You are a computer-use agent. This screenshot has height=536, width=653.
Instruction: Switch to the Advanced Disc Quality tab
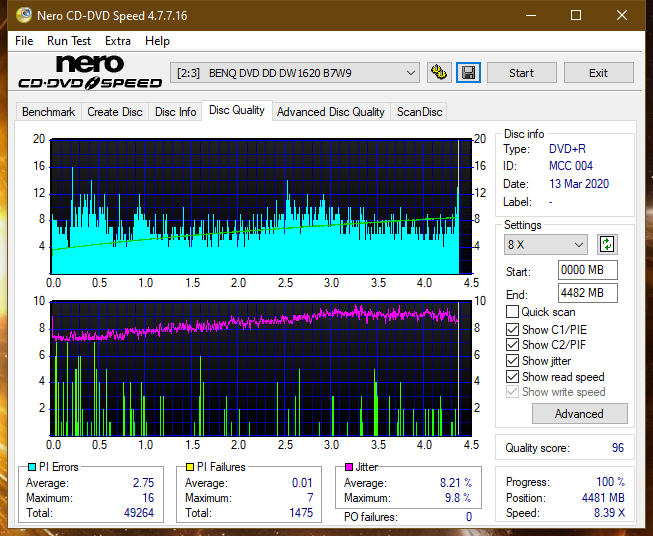click(x=331, y=112)
